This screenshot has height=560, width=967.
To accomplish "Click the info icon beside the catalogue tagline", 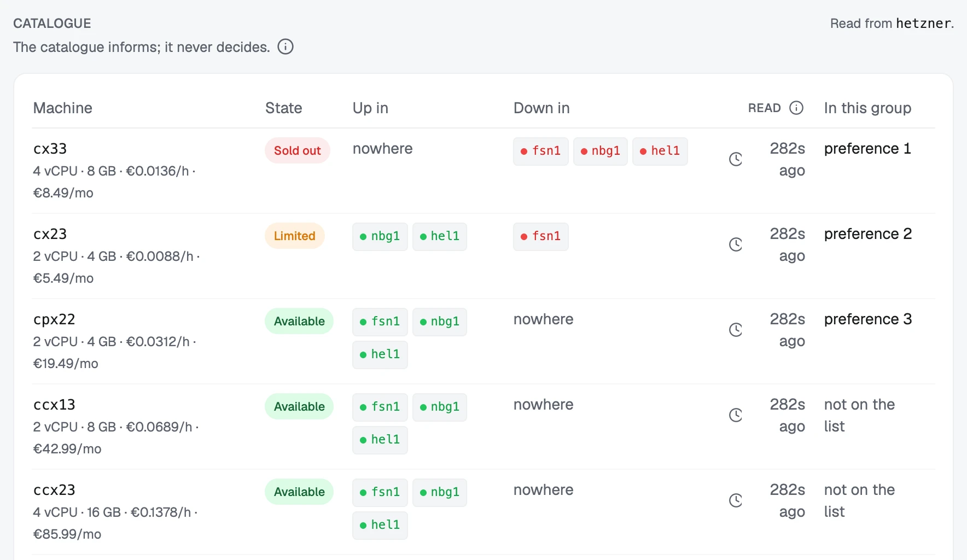I will pyautogui.click(x=286, y=46).
